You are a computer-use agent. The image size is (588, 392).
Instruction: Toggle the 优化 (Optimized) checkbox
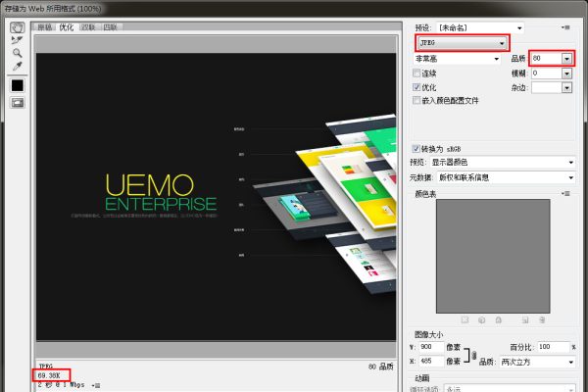[417, 86]
